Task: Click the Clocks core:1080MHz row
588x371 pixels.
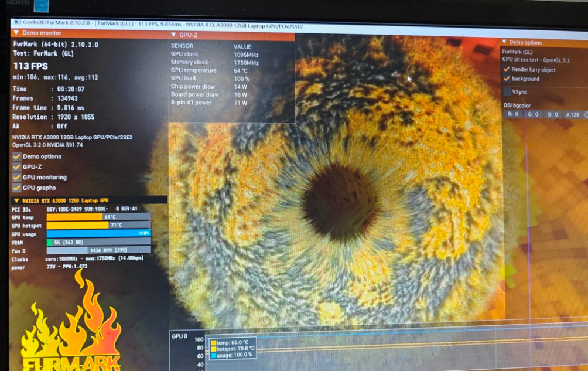Action: tap(78, 259)
